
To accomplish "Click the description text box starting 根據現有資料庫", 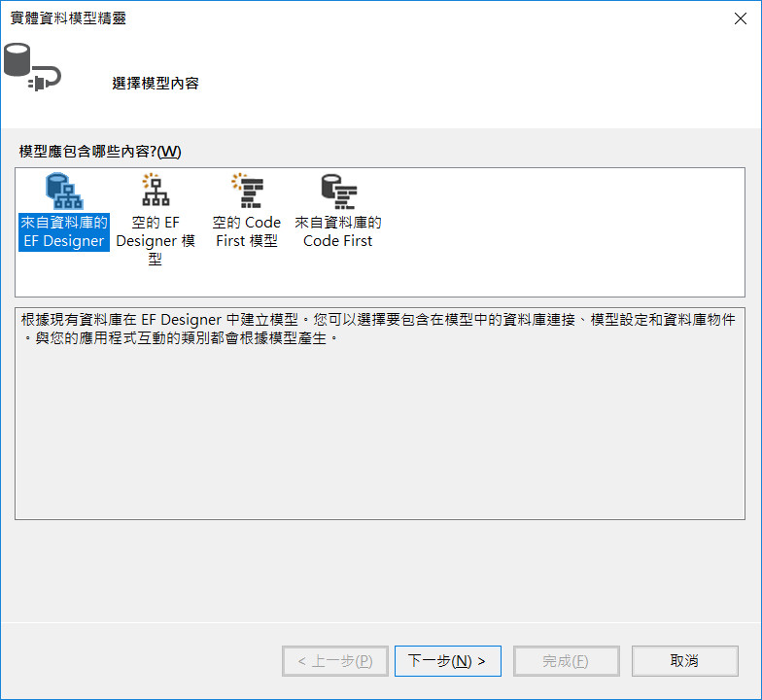I will pyautogui.click(x=379, y=413).
